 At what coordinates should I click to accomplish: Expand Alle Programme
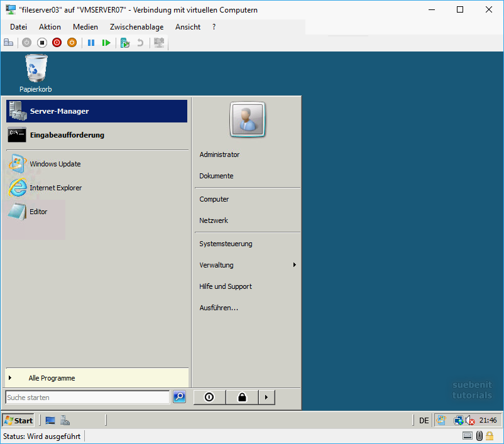pos(97,378)
